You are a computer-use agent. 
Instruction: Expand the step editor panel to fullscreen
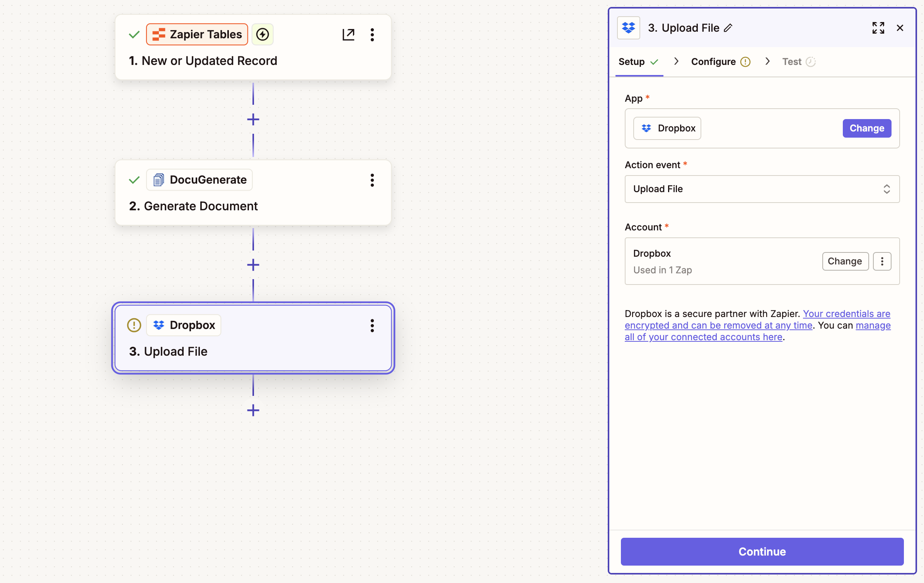878,28
